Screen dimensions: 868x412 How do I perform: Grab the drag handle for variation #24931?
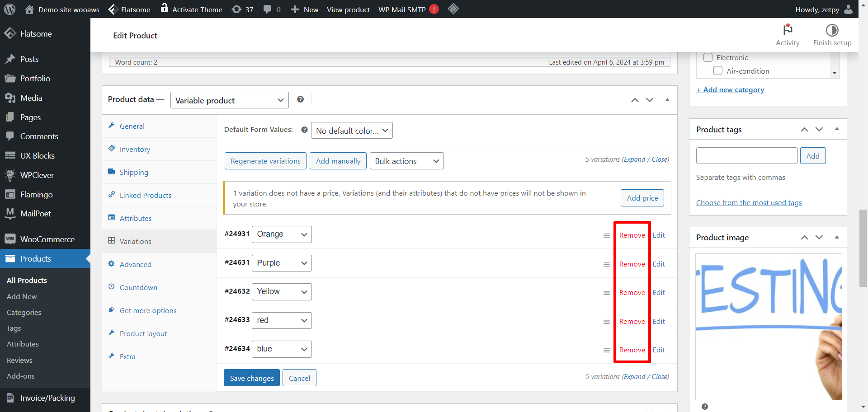[x=607, y=235]
